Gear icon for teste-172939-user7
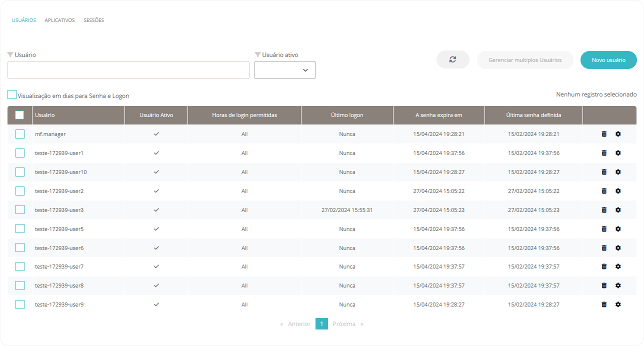This screenshot has height=346, width=644. click(x=618, y=266)
